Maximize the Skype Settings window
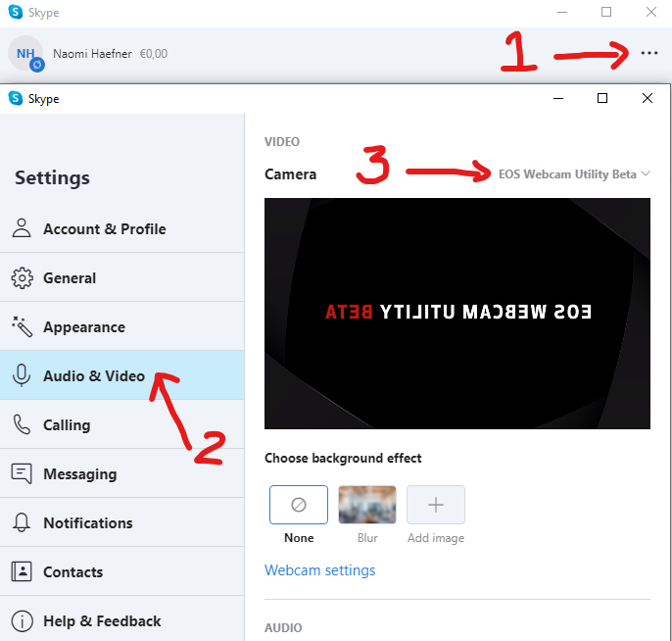 pos(602,98)
